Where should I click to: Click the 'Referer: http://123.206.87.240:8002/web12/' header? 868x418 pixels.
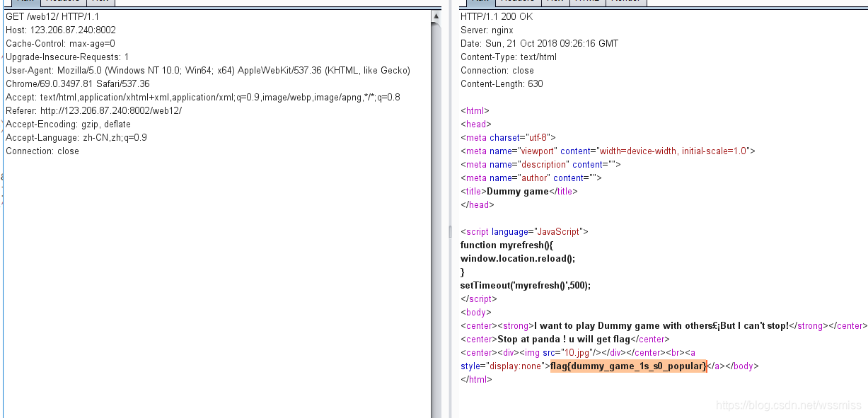(x=93, y=110)
